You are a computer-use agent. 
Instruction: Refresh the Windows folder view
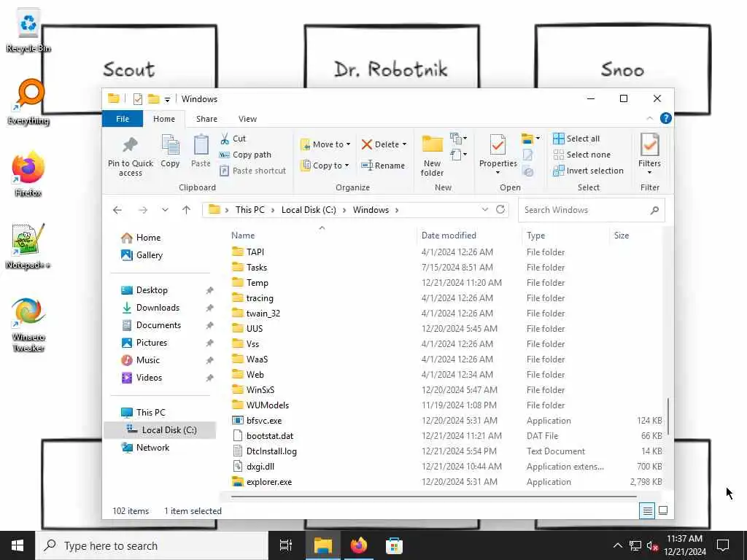500,209
